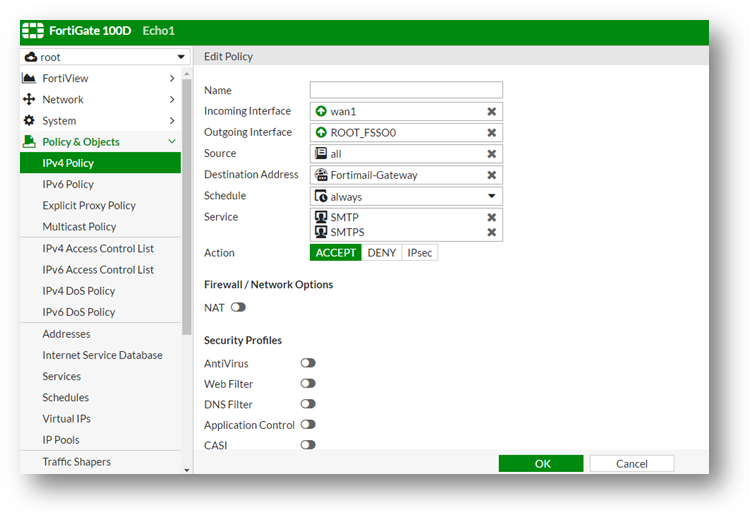Viewport: 749px width, 514px height.
Task: Click the always schedule clock icon
Action: (x=321, y=196)
